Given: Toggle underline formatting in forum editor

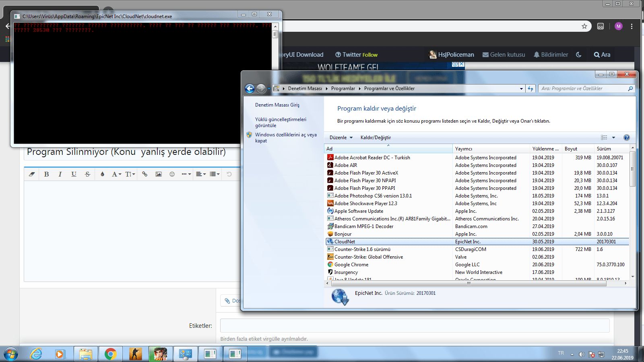Looking at the screenshot, I should (74, 174).
